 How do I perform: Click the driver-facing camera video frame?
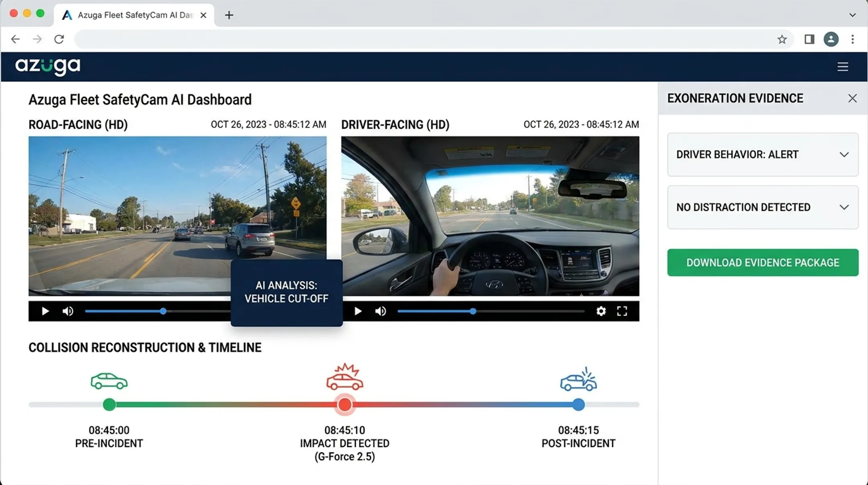[490, 216]
